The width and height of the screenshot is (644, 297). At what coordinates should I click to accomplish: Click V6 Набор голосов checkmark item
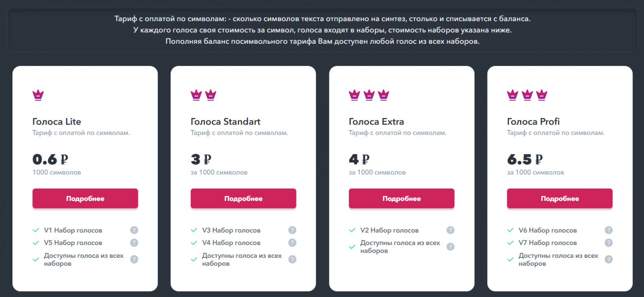[x=542, y=230]
